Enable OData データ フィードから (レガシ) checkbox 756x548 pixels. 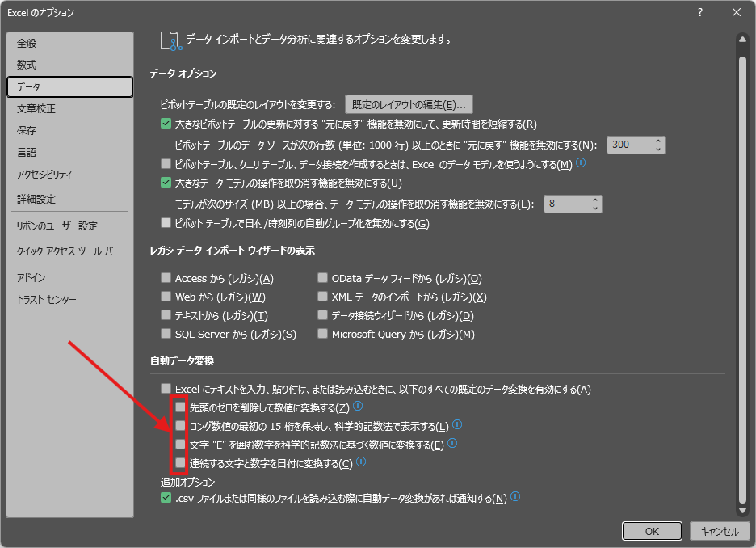click(x=322, y=278)
